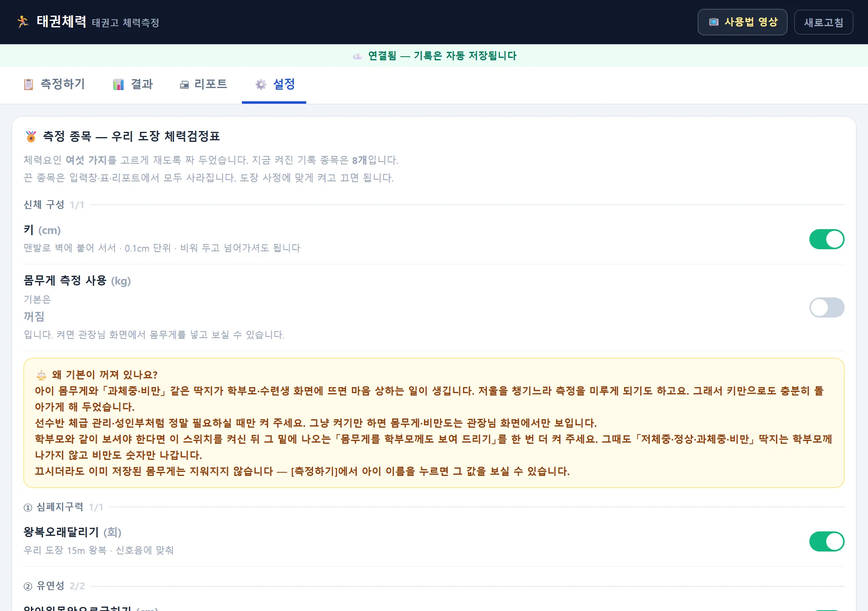The image size is (868, 611).
Task: Click the 심폐지구력 section label
Action: pyautogui.click(x=60, y=507)
